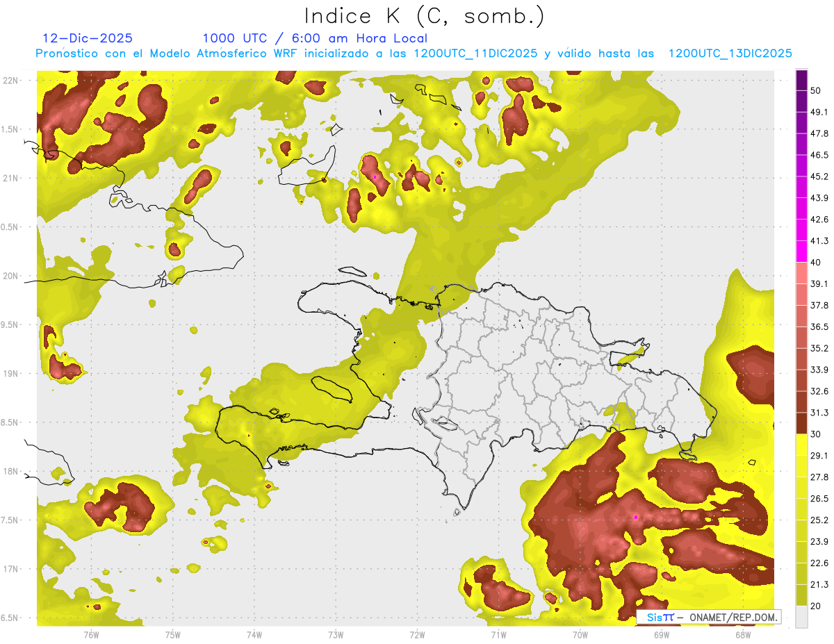Click the '23.9' value on the color scale
The image size is (834, 644).
[819, 541]
